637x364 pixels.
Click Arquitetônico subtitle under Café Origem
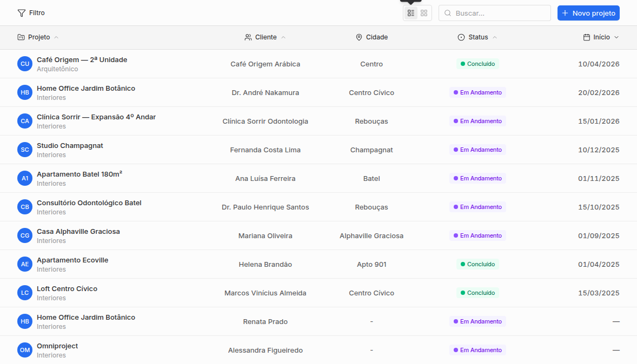point(57,69)
